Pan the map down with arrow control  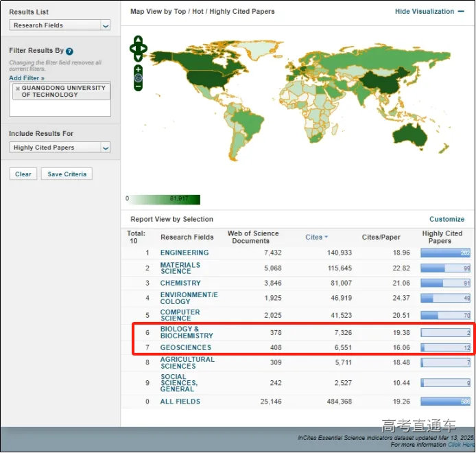click(139, 57)
